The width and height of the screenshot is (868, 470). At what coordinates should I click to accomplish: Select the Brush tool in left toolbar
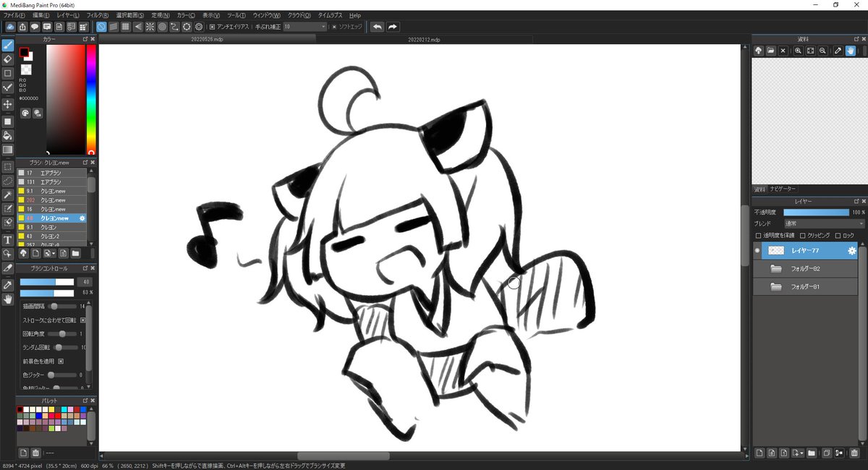pyautogui.click(x=8, y=46)
